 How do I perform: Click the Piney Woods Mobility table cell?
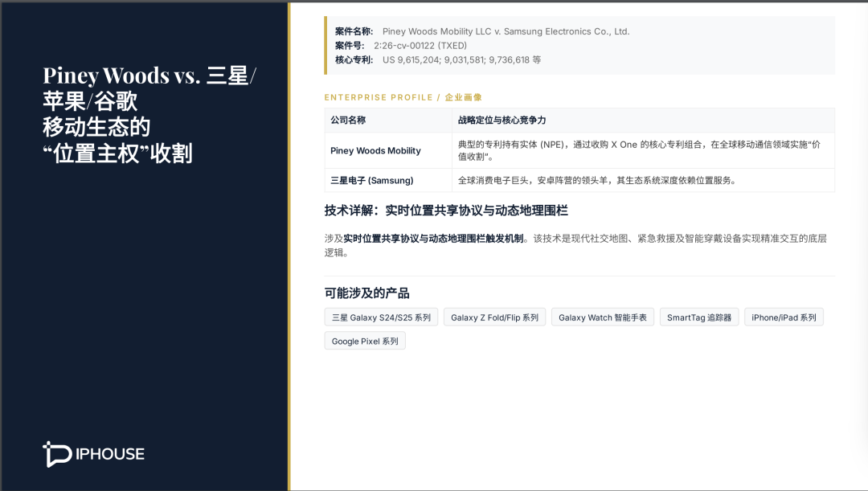point(375,150)
